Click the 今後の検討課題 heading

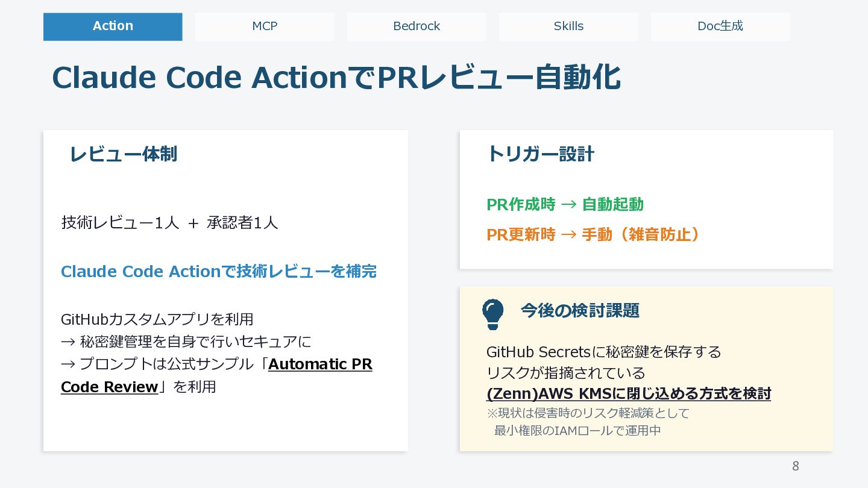[580, 311]
